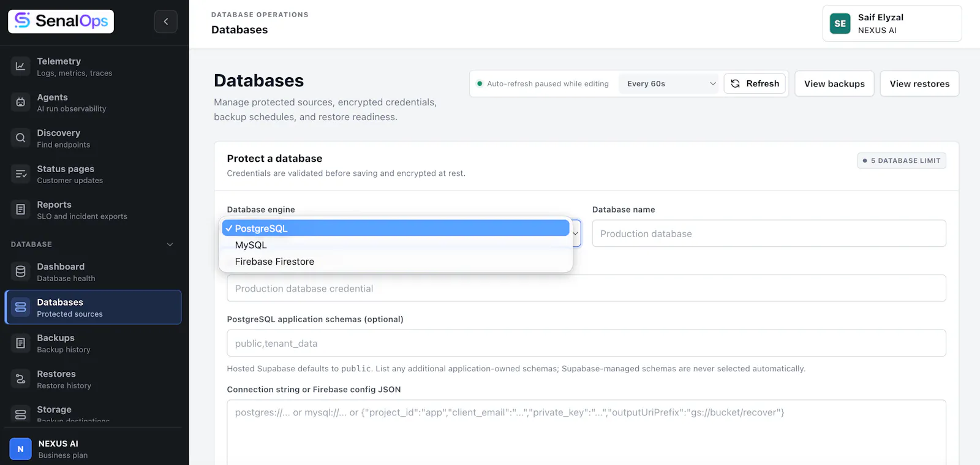Open the Every 60s refresh interval dropdown
The width and height of the screenshot is (980, 465).
coord(669,83)
